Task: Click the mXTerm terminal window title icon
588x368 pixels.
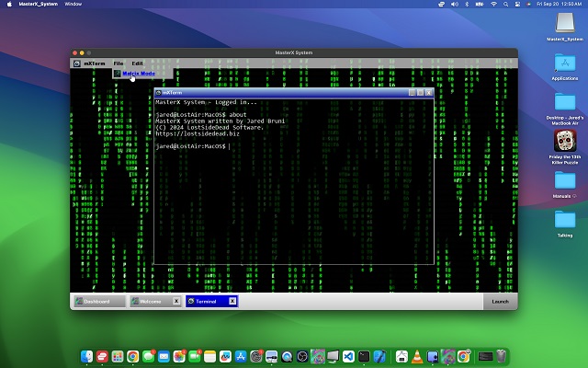Action: coord(159,93)
